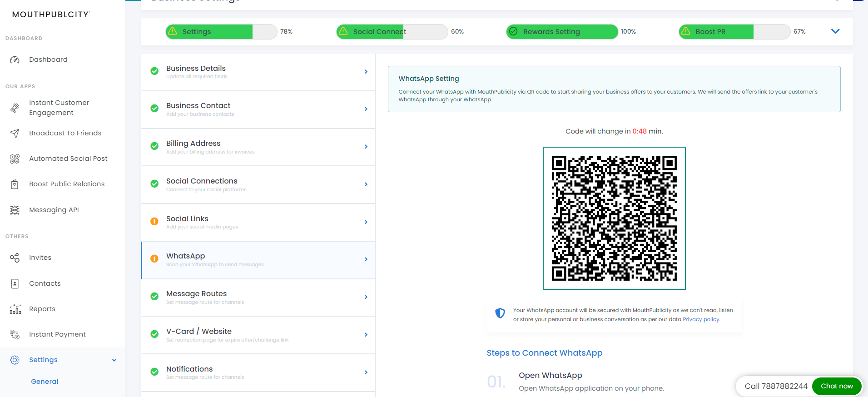Click warning icon in Social Connect progress
The width and height of the screenshot is (868, 397).
click(x=343, y=31)
